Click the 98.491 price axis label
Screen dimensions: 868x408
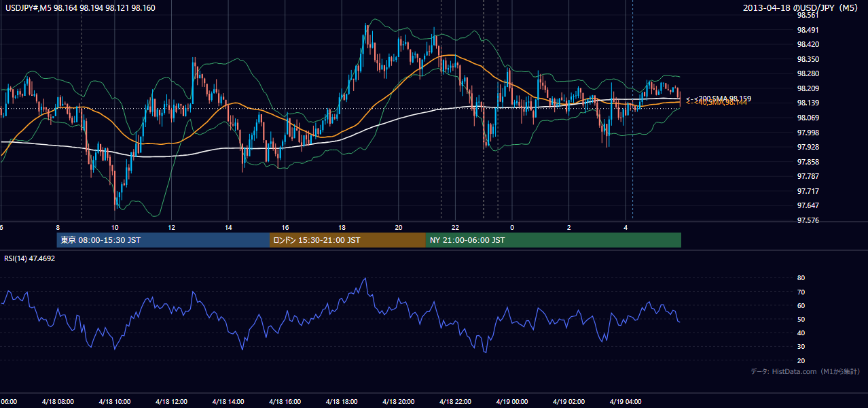pos(808,30)
